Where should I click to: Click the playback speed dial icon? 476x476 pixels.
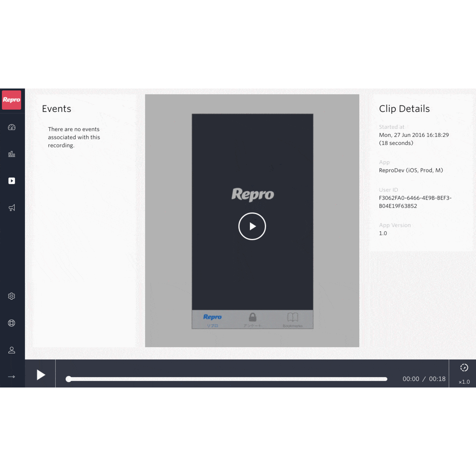pyautogui.click(x=464, y=367)
